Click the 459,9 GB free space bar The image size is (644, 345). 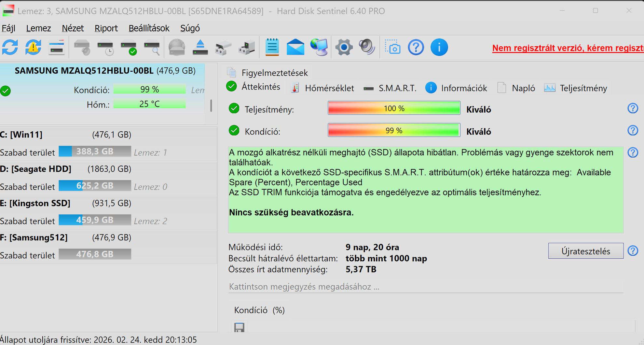95,220
